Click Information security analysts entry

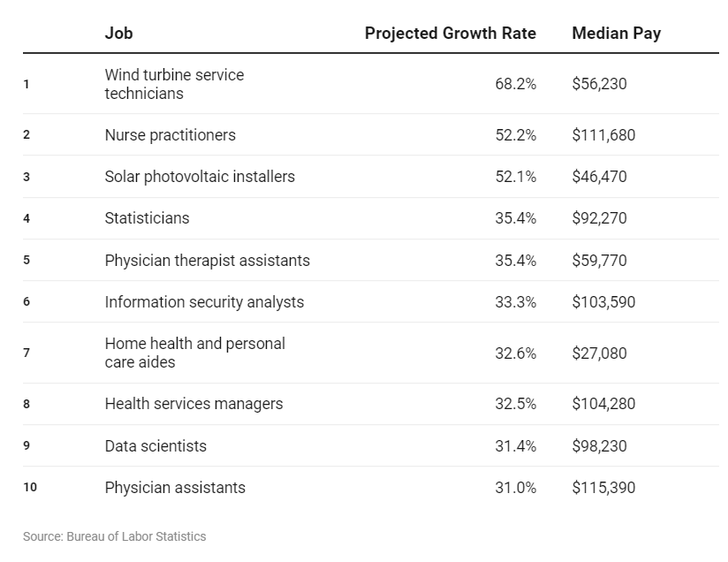[x=204, y=302]
